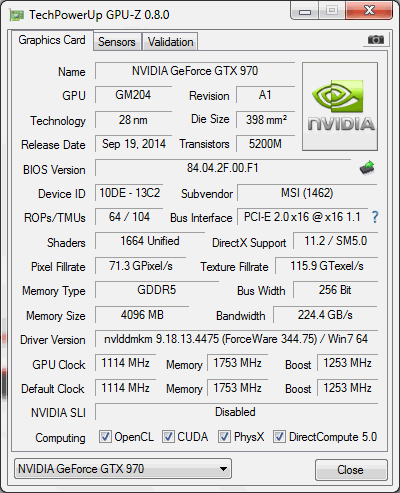
Task: Select the Graphics Card tab
Action: click(x=52, y=40)
